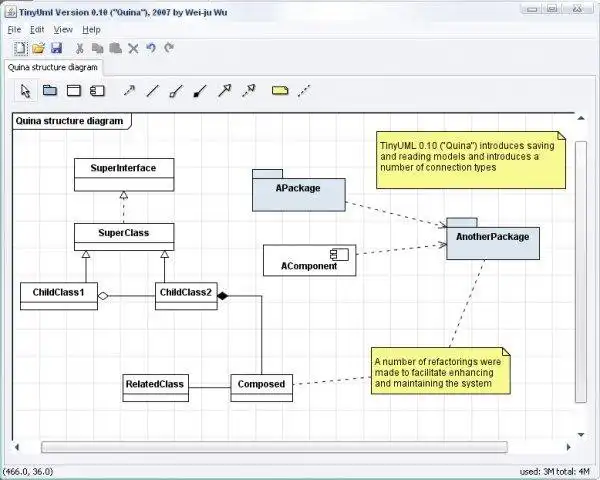This screenshot has width=600, height=480.
Task: Click the vertical scrollbar down arrow
Action: (x=581, y=434)
